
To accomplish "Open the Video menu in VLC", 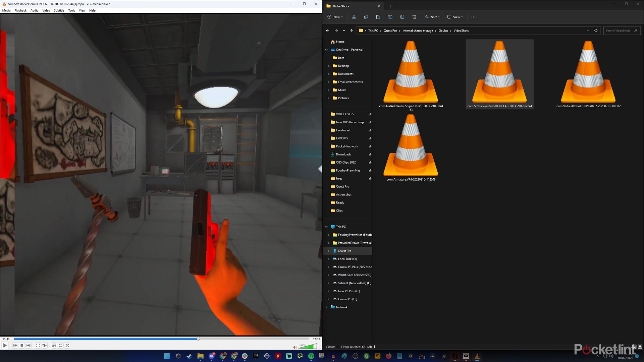I will coord(46,10).
